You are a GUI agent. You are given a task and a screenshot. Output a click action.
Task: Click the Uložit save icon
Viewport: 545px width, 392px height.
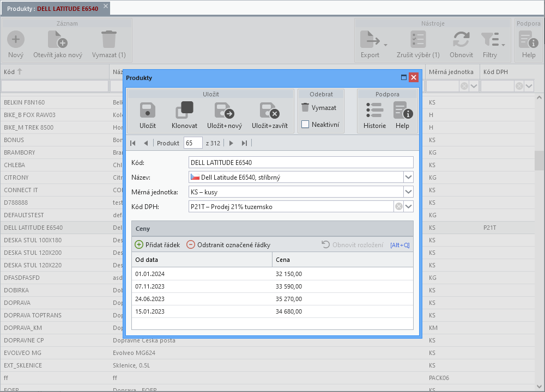(x=147, y=111)
